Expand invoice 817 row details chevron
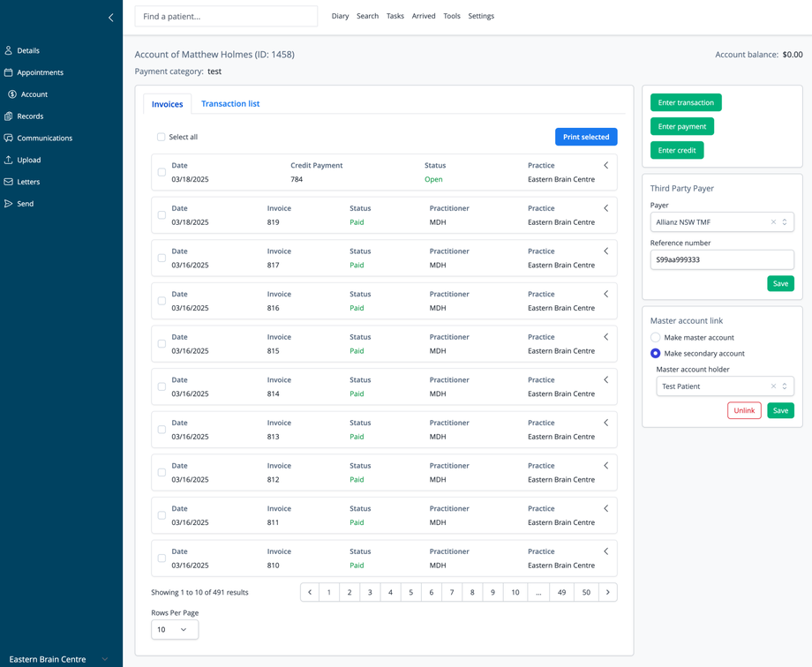812x667 pixels. 605,251
